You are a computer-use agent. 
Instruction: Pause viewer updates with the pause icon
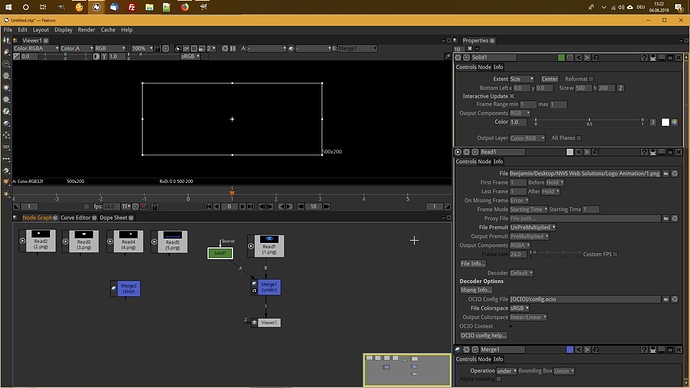coord(233,48)
